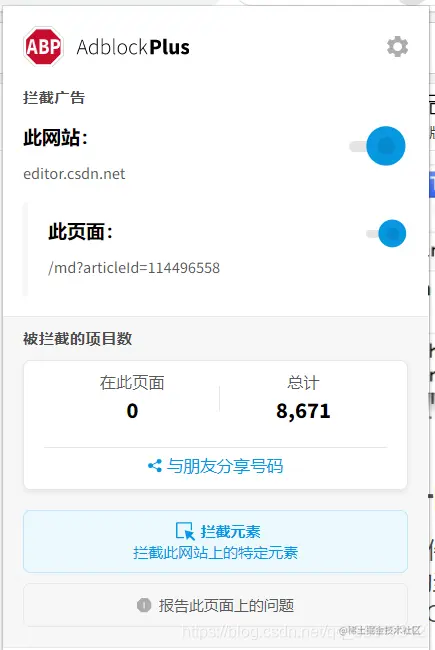
Task: Click the 拦截元素 block element button
Action: point(215,541)
